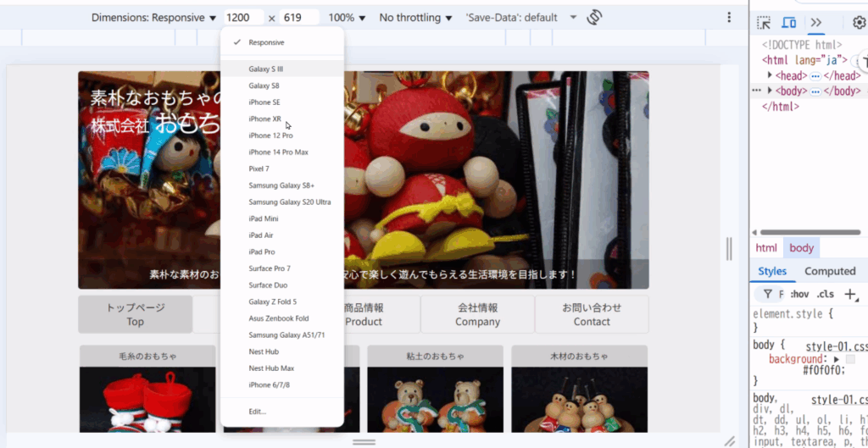
Task: Open the device toolbar three-dot menu
Action: point(729,17)
